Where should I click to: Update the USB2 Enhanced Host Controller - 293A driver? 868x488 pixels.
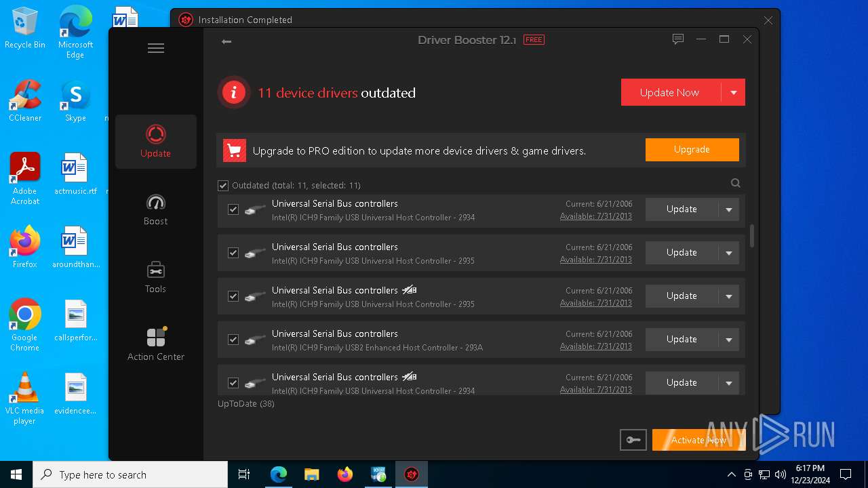pyautogui.click(x=682, y=340)
